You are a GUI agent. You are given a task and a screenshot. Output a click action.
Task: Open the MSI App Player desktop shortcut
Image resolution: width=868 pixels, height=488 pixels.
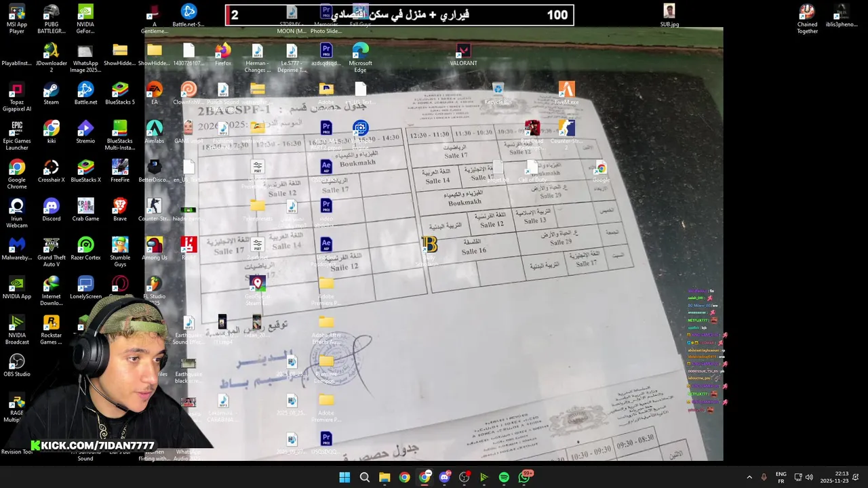tap(17, 19)
